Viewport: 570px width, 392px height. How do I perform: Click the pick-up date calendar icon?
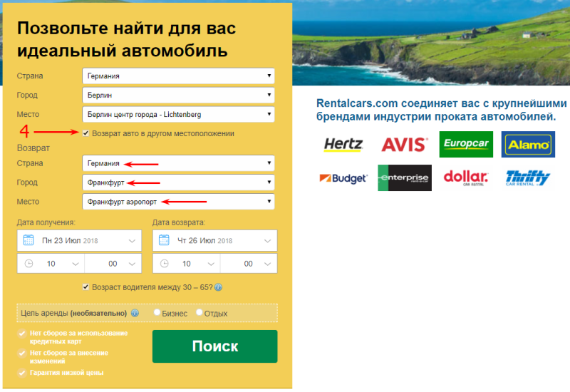click(x=28, y=240)
